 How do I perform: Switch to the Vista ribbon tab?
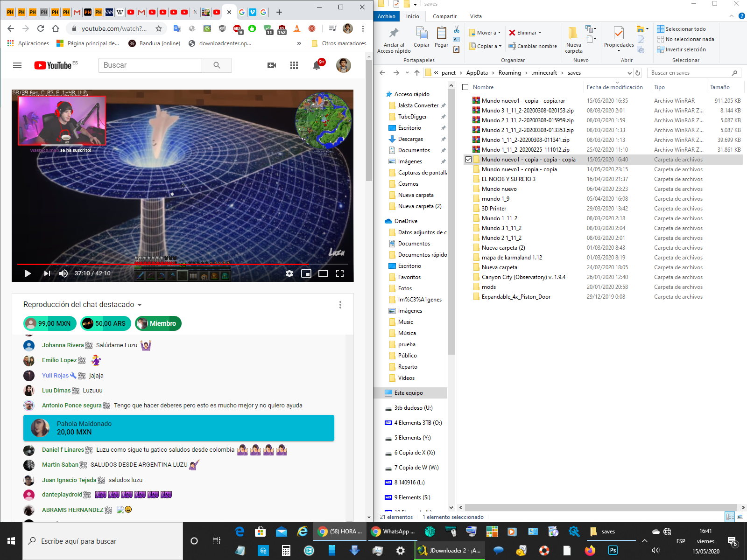[476, 16]
